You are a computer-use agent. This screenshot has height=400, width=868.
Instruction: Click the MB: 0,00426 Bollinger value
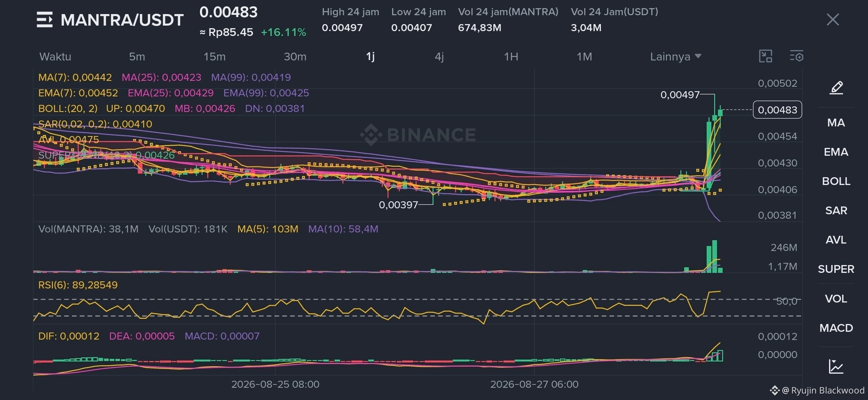coord(205,109)
